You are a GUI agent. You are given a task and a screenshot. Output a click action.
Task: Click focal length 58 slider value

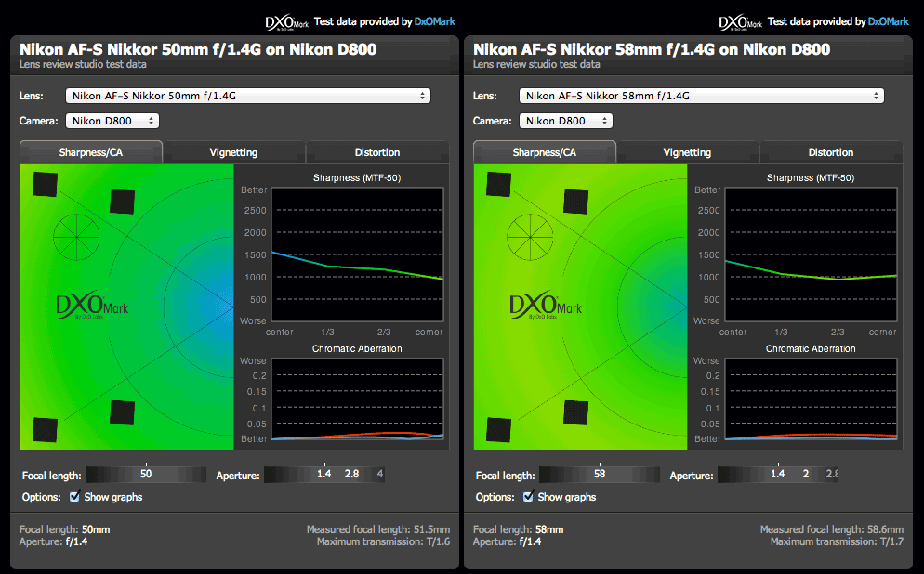point(600,474)
